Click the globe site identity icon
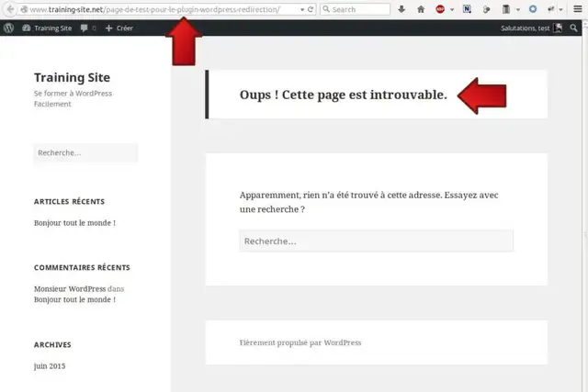Viewport: 588px width, 392px height. pos(25,9)
